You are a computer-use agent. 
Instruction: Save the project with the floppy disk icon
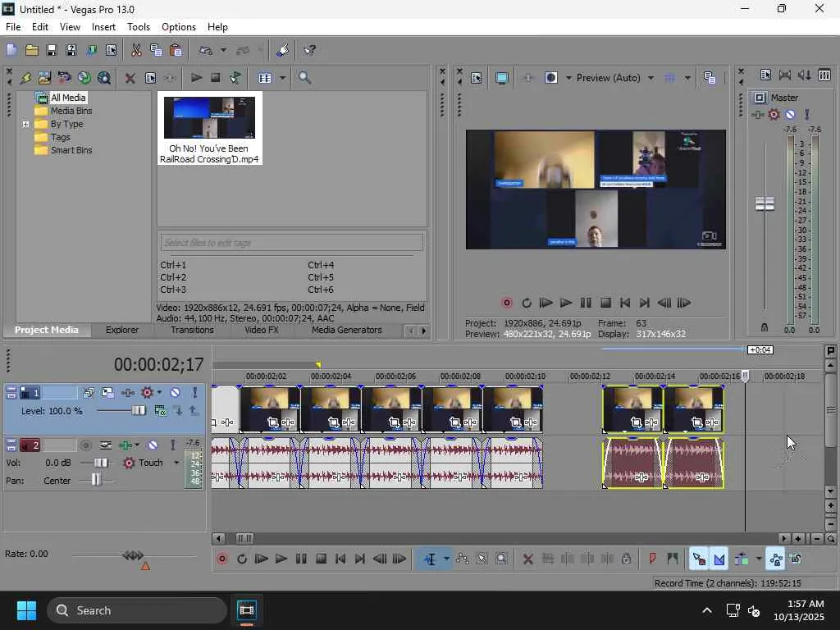click(52, 50)
